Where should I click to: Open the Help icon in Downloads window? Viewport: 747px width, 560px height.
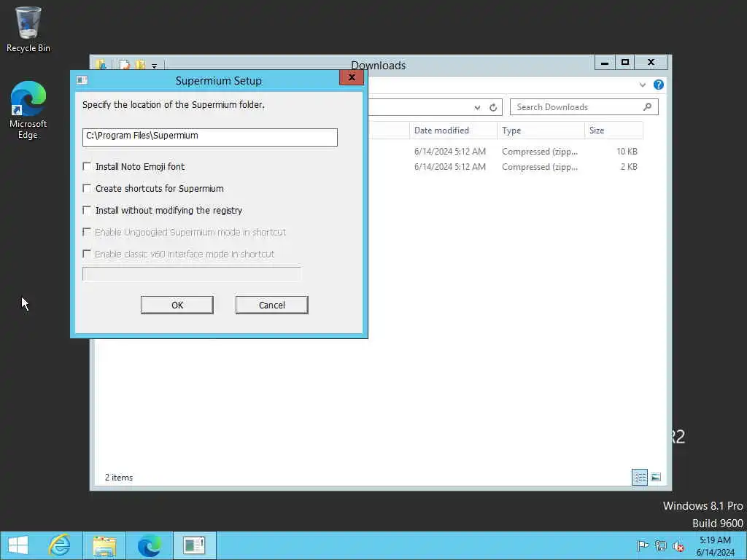click(659, 85)
